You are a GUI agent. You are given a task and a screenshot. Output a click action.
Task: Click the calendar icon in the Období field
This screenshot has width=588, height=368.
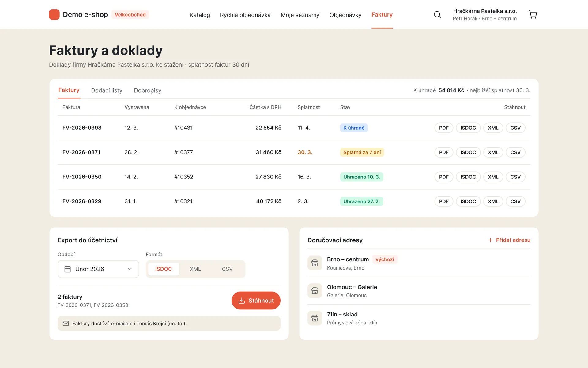pos(68,269)
